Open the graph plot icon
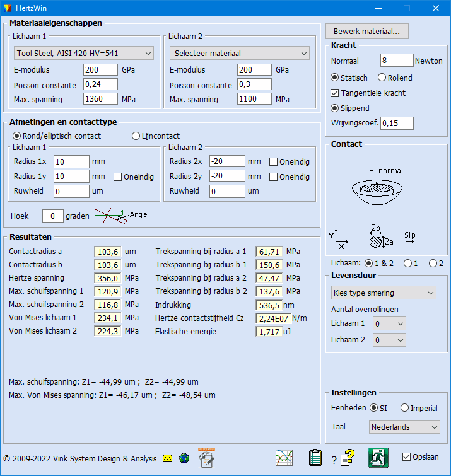451x476 pixels. point(284,458)
